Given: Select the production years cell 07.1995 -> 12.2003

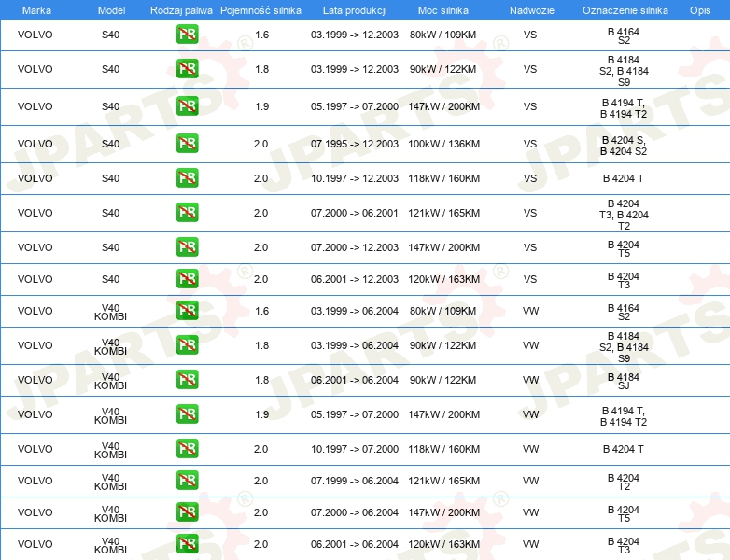Looking at the screenshot, I should pos(355,144).
